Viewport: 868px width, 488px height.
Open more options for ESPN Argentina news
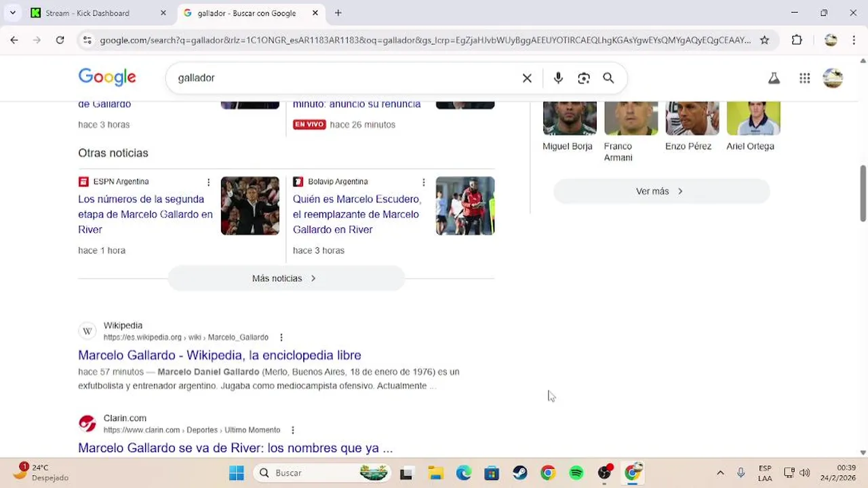pos(208,182)
